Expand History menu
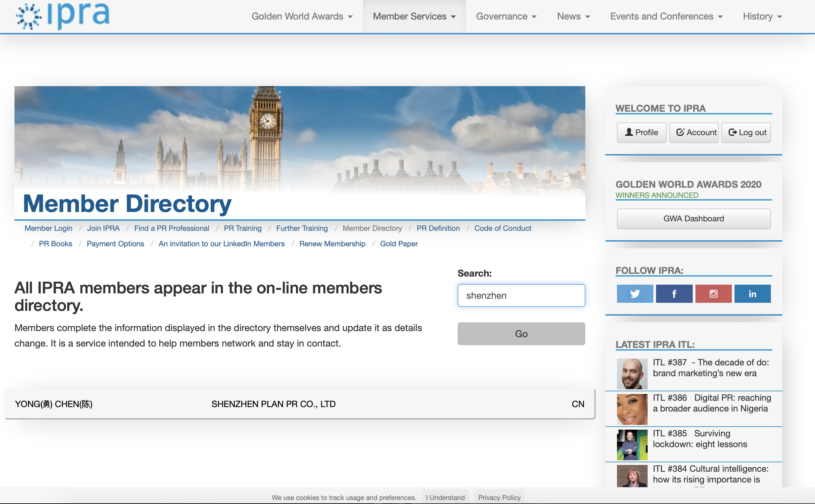Image resolution: width=815 pixels, height=504 pixels. (x=762, y=16)
